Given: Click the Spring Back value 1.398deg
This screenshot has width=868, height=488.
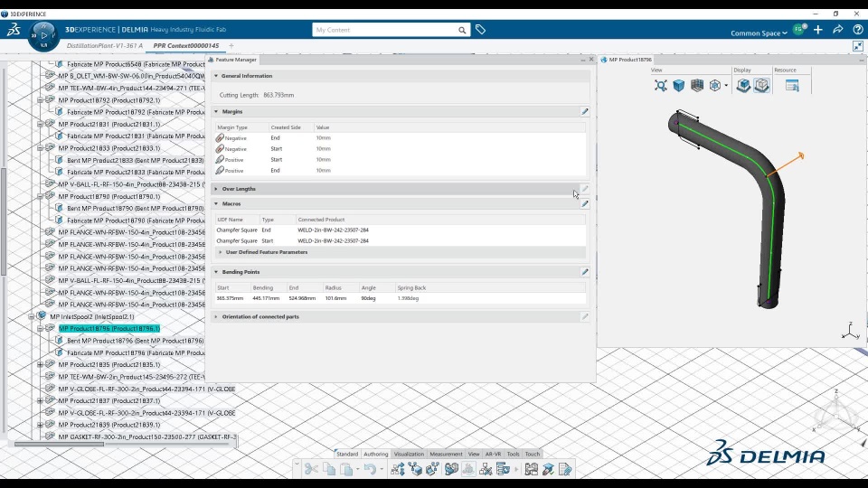Looking at the screenshot, I should (408, 299).
